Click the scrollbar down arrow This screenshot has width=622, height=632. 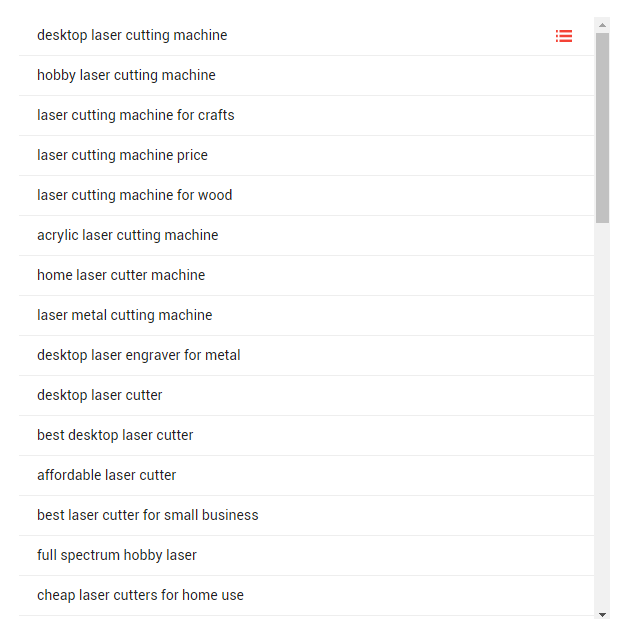tap(602, 613)
